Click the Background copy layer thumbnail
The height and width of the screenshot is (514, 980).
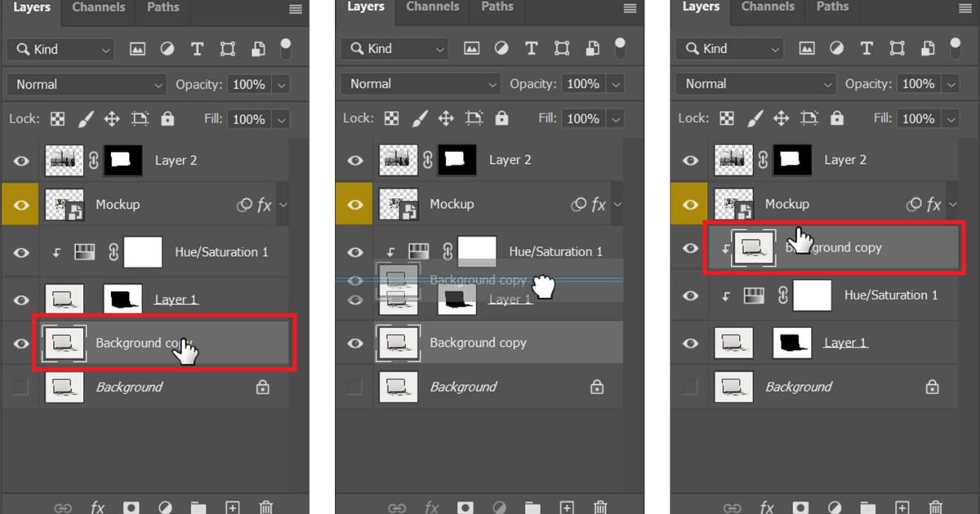65,343
